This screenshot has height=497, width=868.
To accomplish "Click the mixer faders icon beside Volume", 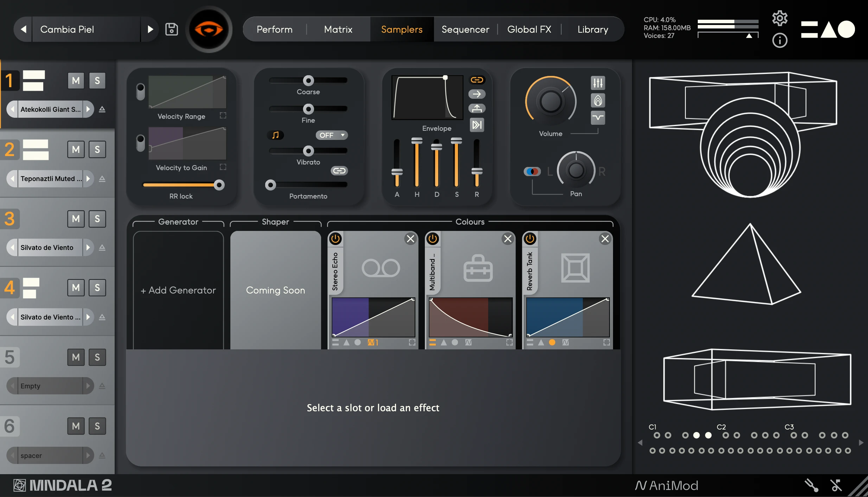I will pos(598,83).
